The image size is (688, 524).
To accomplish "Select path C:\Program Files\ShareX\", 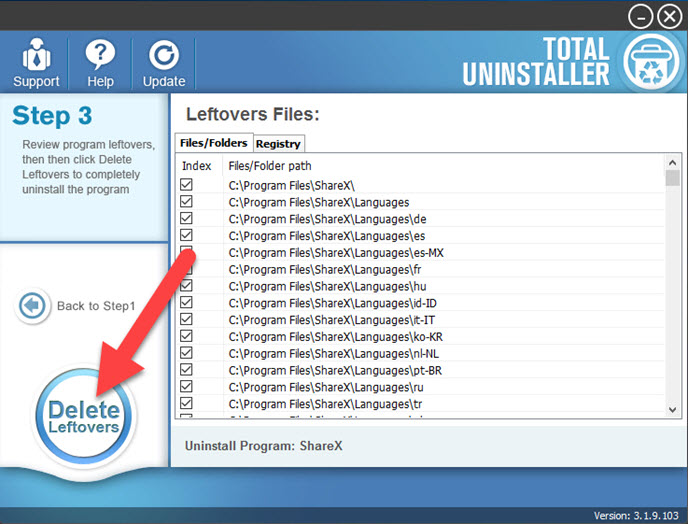I will click(291, 186).
